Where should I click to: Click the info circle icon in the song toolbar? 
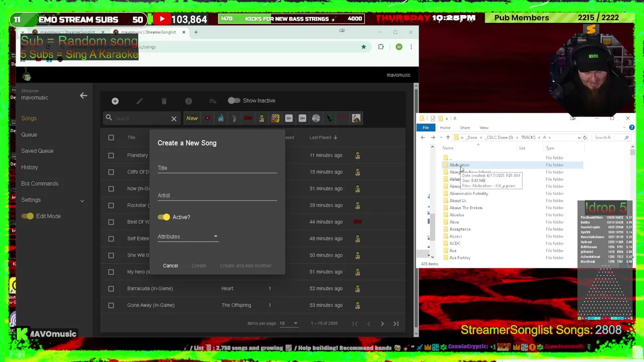tap(188, 101)
